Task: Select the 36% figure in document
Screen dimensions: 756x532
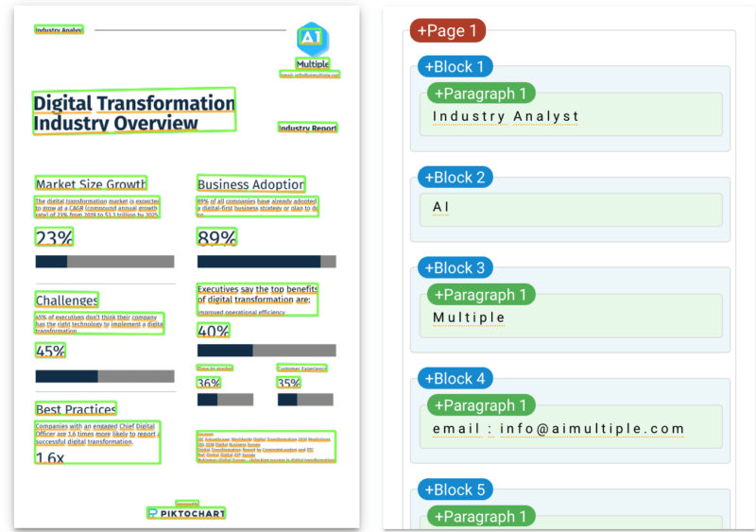Action: (x=209, y=383)
